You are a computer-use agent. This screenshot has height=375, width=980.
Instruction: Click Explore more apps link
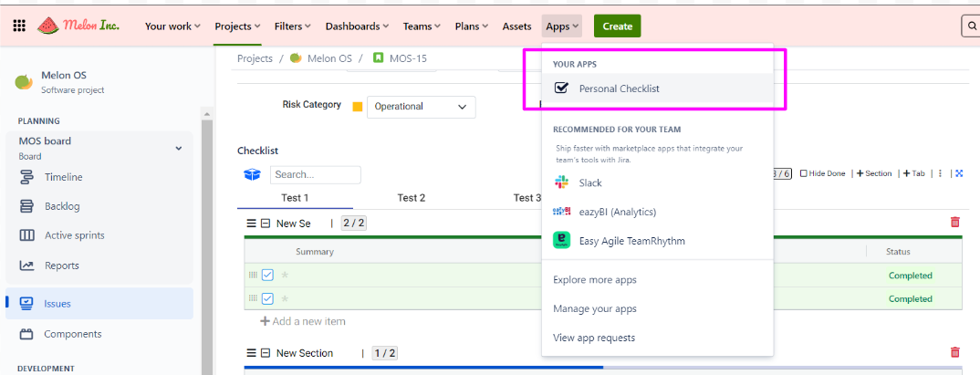coord(594,279)
